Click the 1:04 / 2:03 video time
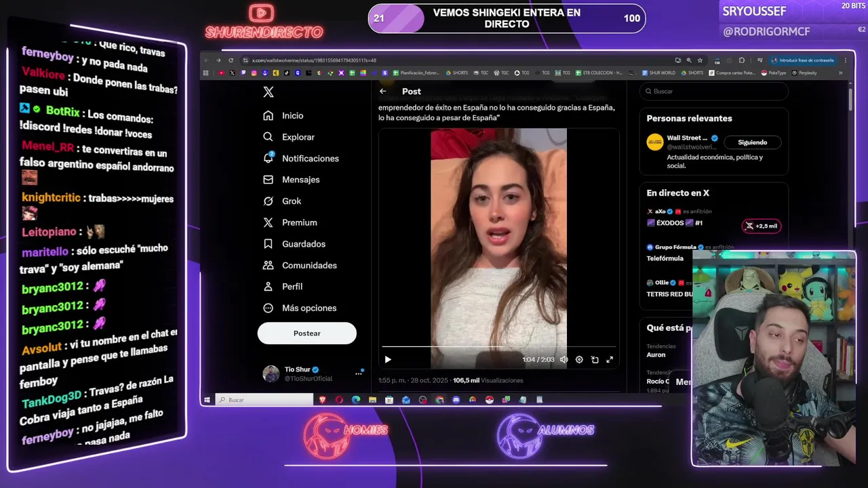868x488 pixels. [x=538, y=360]
